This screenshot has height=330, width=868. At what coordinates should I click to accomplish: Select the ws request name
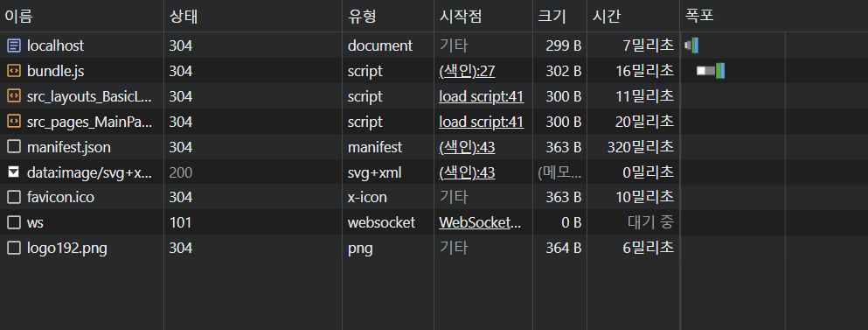(36, 222)
